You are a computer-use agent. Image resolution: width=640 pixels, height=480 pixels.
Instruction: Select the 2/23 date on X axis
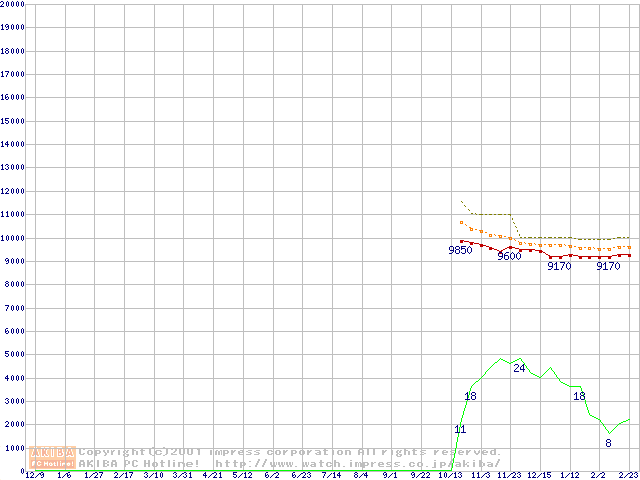(628, 475)
